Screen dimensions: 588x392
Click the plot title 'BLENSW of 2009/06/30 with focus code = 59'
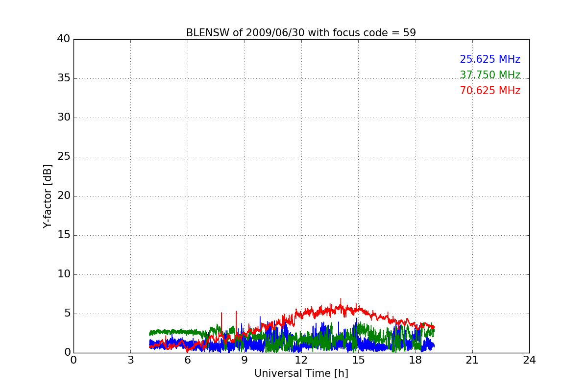coord(301,33)
